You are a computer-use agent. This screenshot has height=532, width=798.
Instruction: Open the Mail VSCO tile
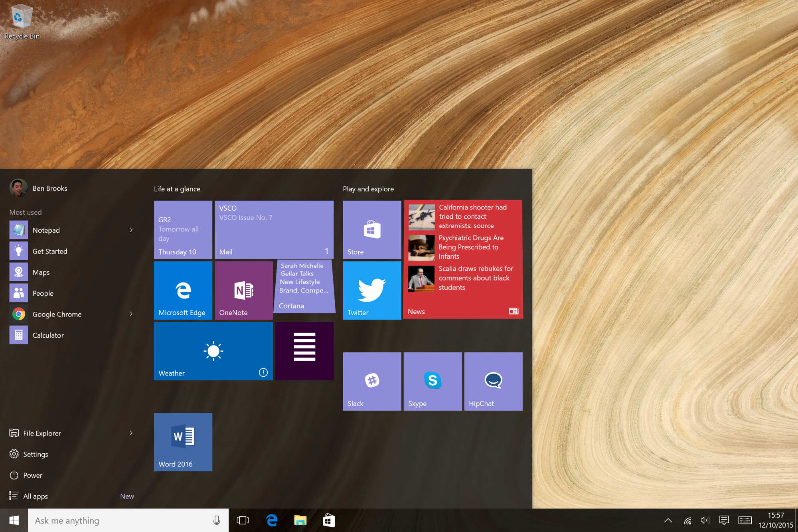coord(274,230)
